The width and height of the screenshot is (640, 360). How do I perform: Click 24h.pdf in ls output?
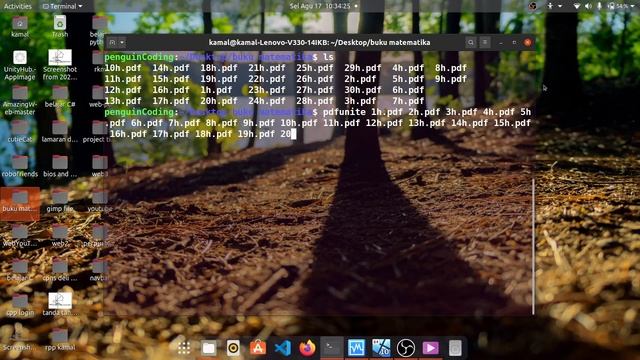coord(267,101)
